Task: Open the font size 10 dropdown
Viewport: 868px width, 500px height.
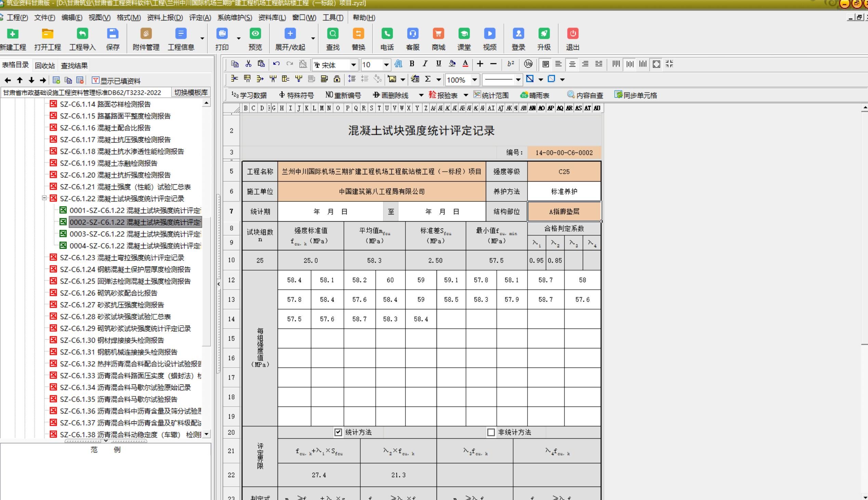Action: [386, 65]
